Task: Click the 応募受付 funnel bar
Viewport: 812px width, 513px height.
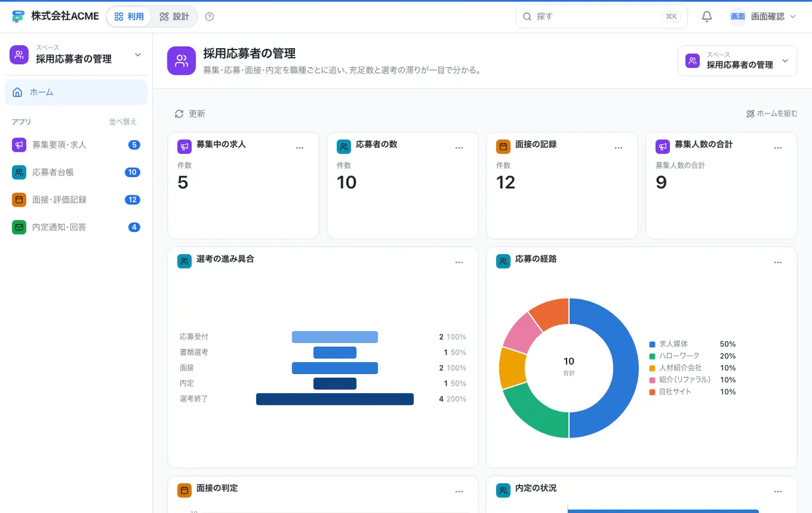Action: (335, 337)
